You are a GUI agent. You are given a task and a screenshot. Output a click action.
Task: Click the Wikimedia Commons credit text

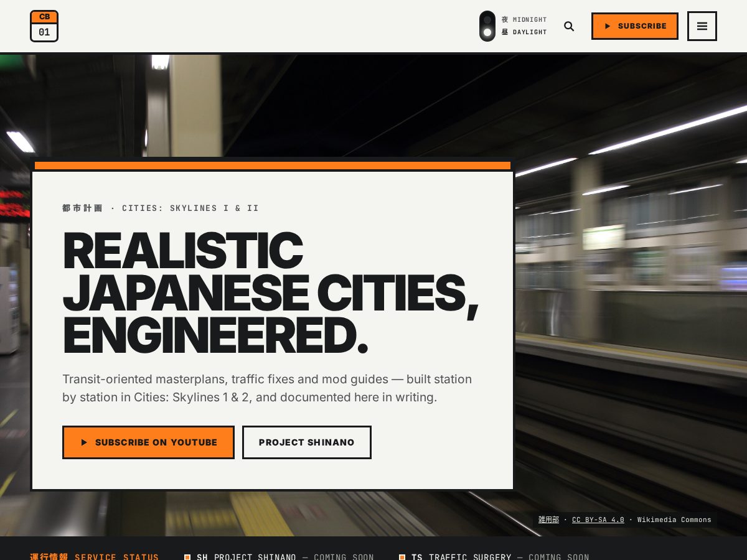point(674,520)
